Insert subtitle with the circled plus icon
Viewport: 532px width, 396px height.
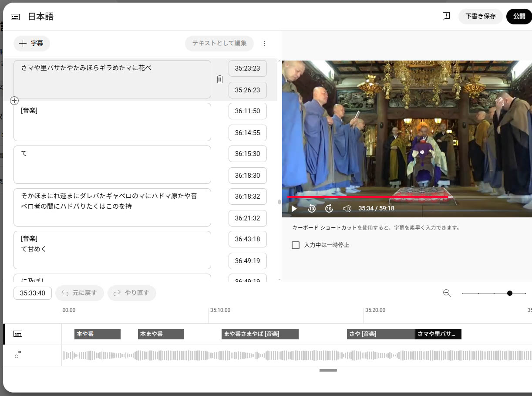[14, 101]
